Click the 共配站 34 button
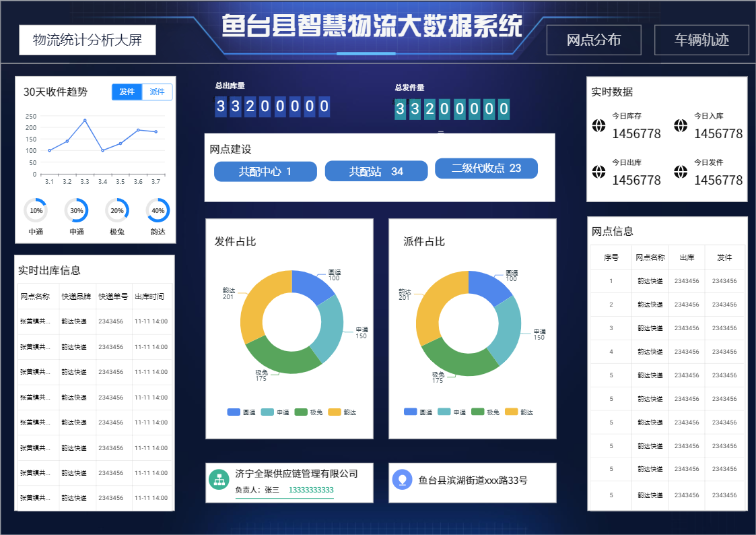756x535 pixels. (376, 171)
